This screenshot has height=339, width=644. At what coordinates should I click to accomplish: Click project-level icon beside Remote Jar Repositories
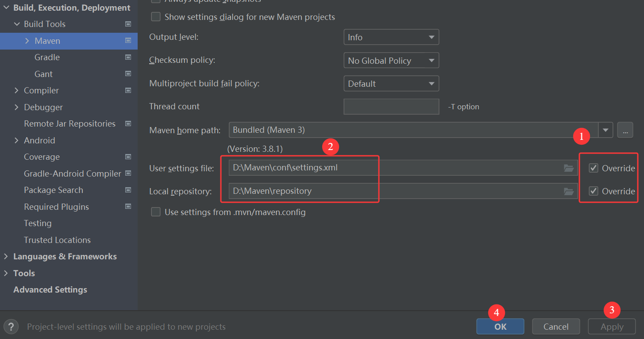pyautogui.click(x=128, y=123)
